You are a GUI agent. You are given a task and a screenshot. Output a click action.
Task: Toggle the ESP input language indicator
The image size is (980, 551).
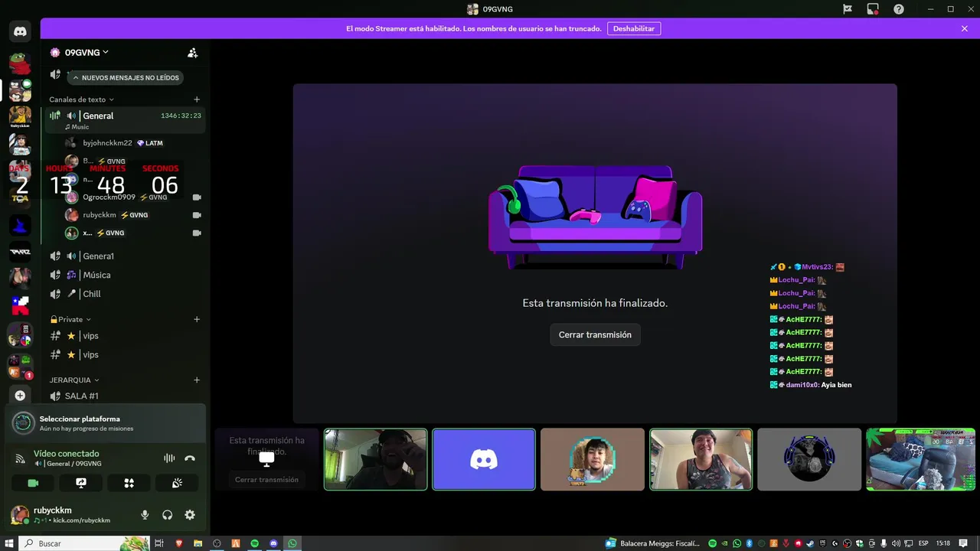click(923, 543)
